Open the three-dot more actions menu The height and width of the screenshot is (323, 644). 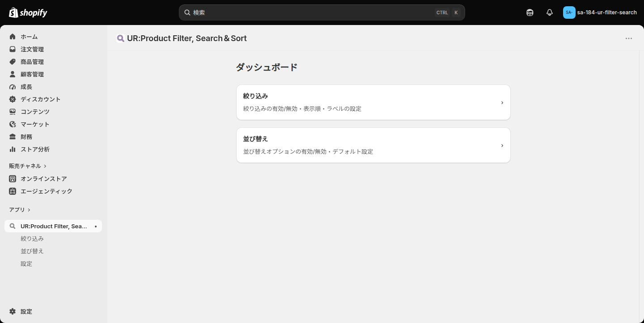coord(629,38)
